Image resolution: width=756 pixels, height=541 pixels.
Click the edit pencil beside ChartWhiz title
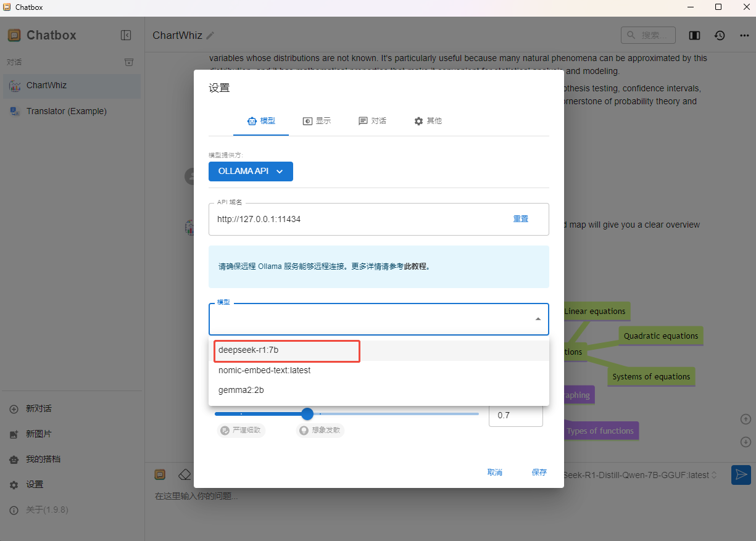(210, 36)
